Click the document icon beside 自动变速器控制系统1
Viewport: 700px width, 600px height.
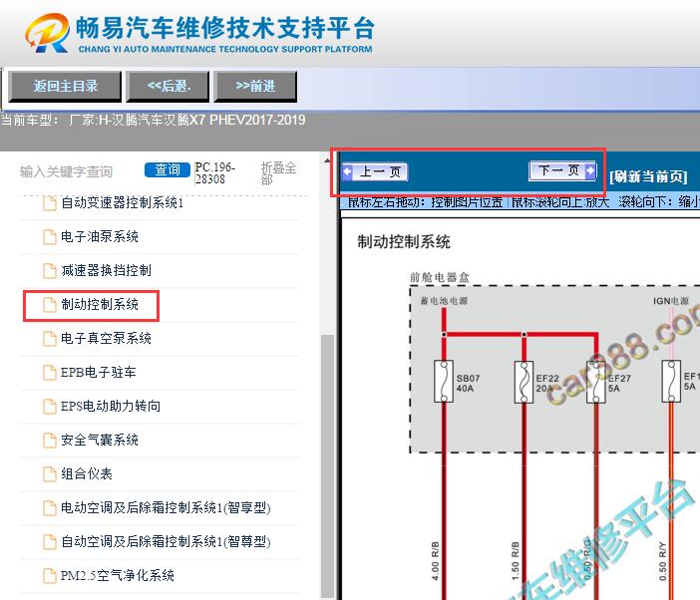[50, 203]
